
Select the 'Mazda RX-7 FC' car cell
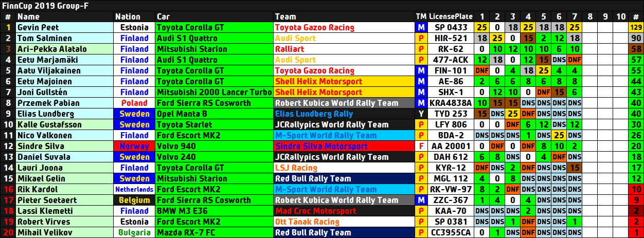tap(214, 232)
